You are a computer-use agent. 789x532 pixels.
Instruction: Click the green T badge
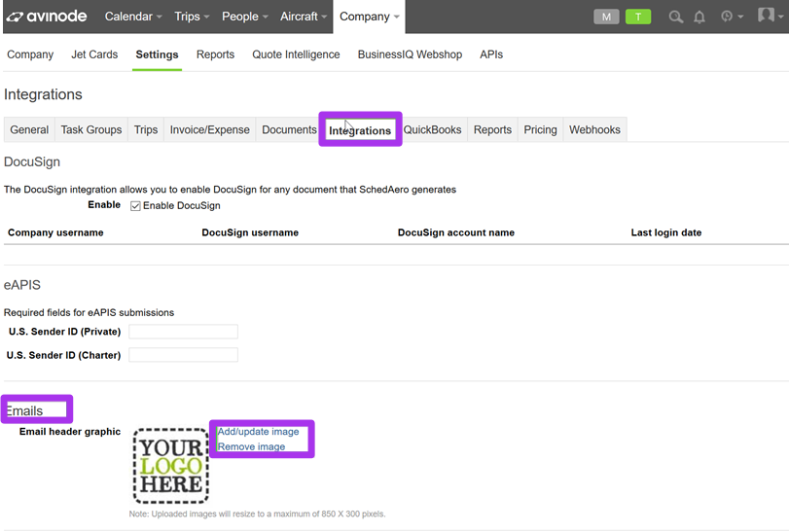tap(638, 17)
